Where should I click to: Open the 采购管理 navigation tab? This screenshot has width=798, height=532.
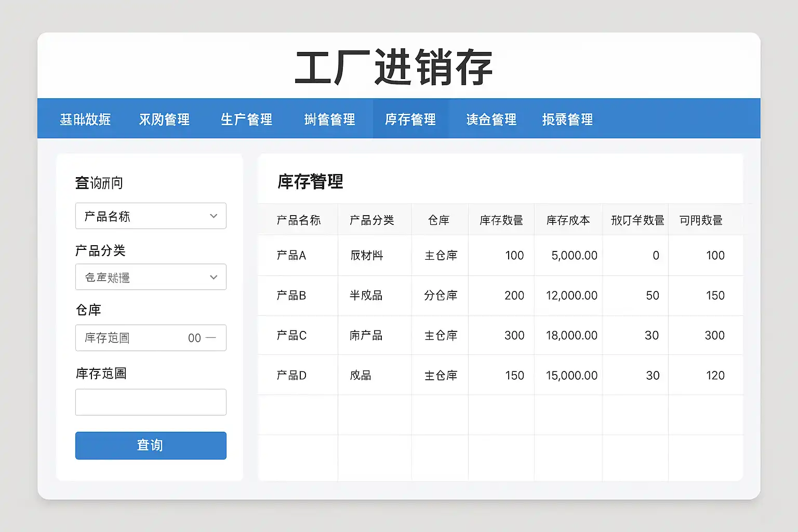(x=164, y=119)
